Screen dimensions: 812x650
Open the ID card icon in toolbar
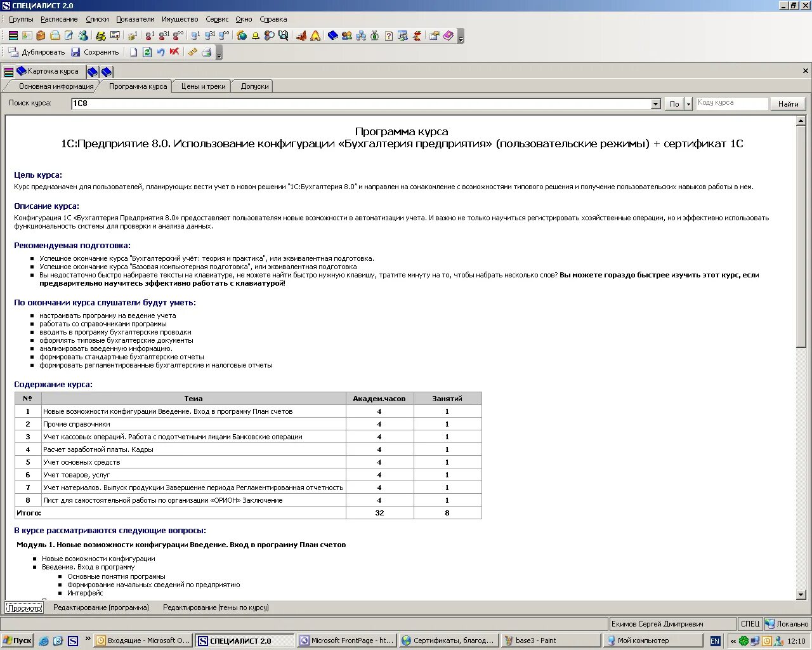point(27,36)
